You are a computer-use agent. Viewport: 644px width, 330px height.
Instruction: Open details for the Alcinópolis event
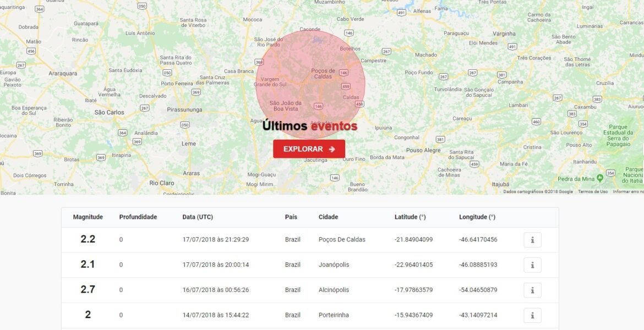[532, 290]
